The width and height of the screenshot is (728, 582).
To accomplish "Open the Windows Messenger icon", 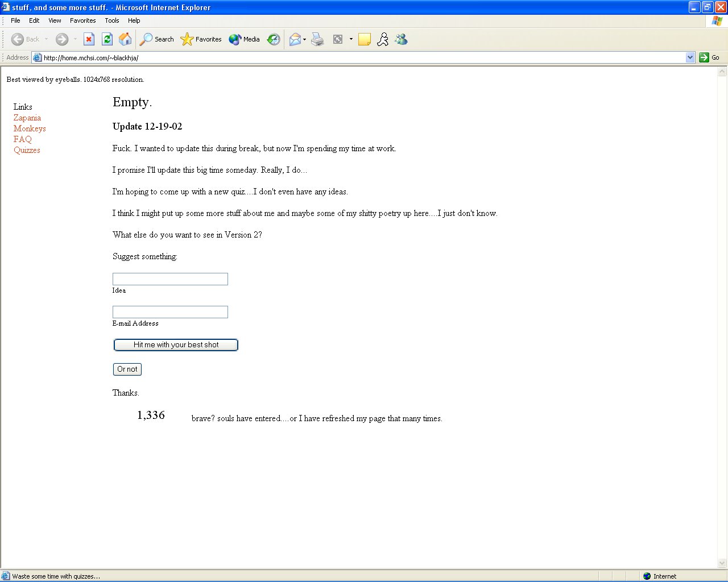I will click(x=401, y=39).
